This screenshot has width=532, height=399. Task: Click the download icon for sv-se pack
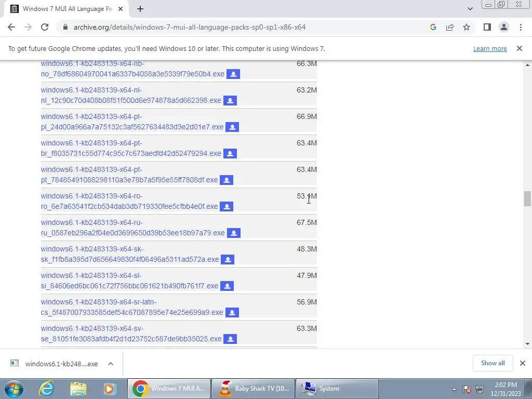[x=230, y=339]
